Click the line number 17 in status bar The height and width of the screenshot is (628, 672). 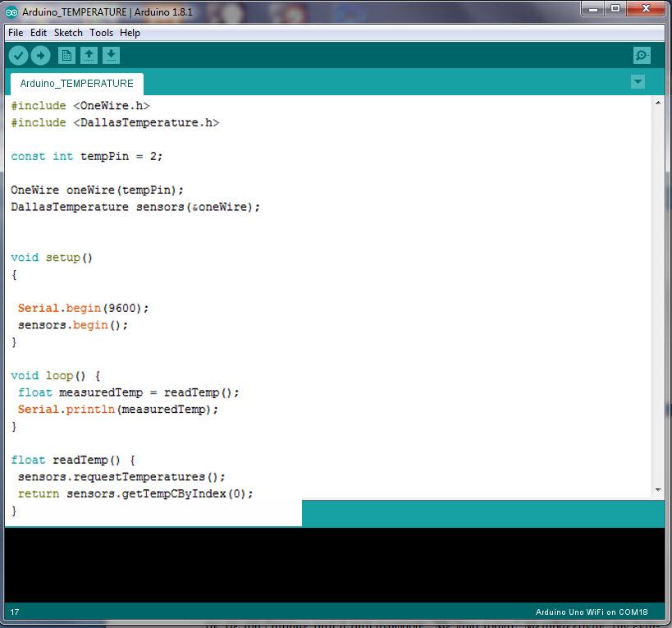[15, 612]
